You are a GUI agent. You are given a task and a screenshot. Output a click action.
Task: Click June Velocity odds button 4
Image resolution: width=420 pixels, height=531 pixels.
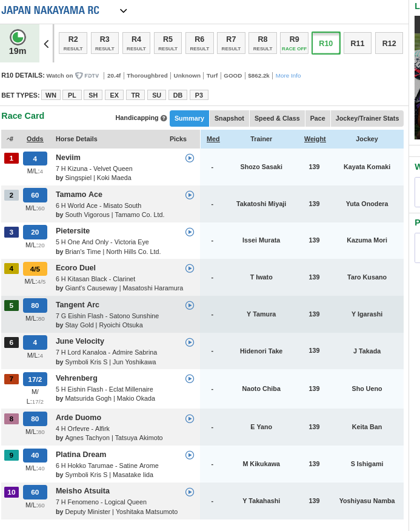(x=35, y=342)
